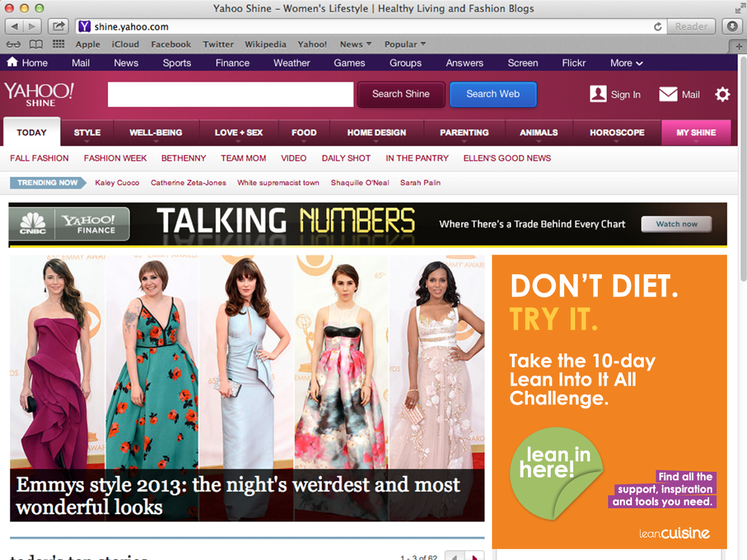Open the FALL FASHION link
Screen dimensions: 747x560
pyautogui.click(x=40, y=158)
